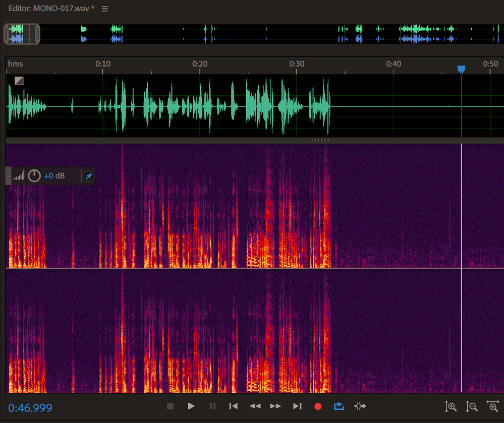The image size is (504, 423).
Task: Click the gray triangle in the waveform corner
Action: point(19,80)
